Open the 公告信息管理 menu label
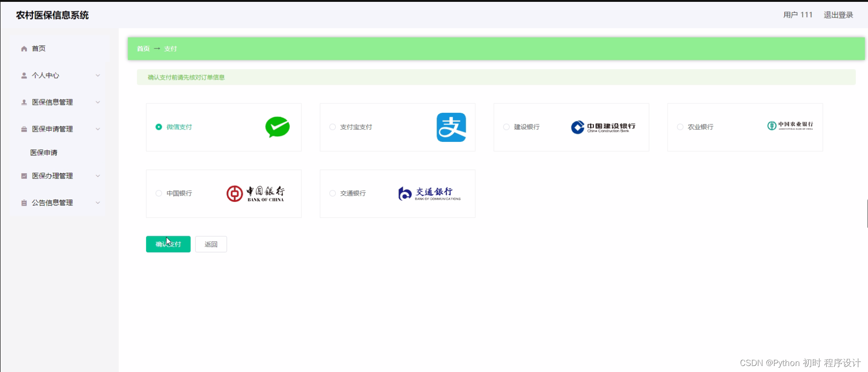The width and height of the screenshot is (868, 372). [52, 203]
